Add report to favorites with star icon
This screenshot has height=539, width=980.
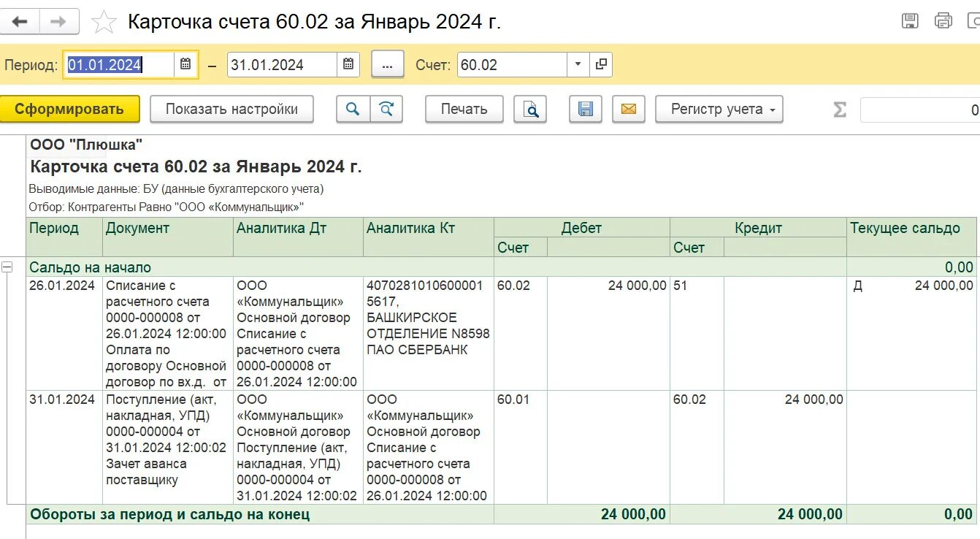pos(104,23)
